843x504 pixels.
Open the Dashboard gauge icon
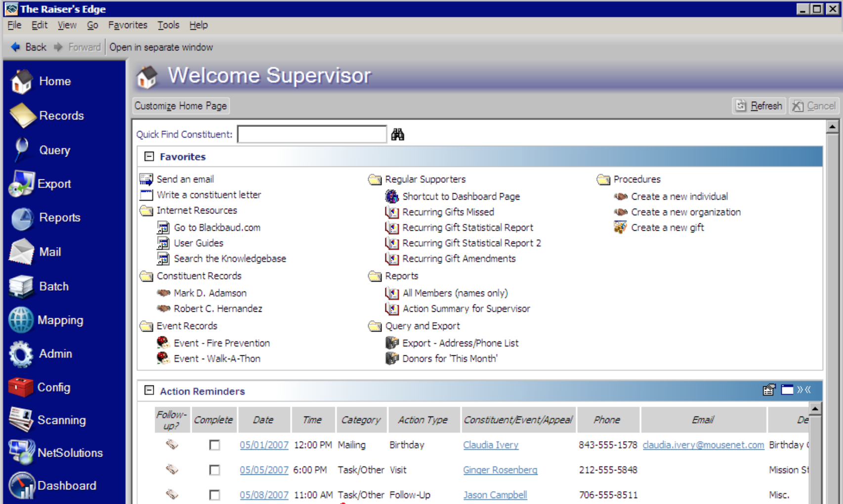[x=22, y=486]
